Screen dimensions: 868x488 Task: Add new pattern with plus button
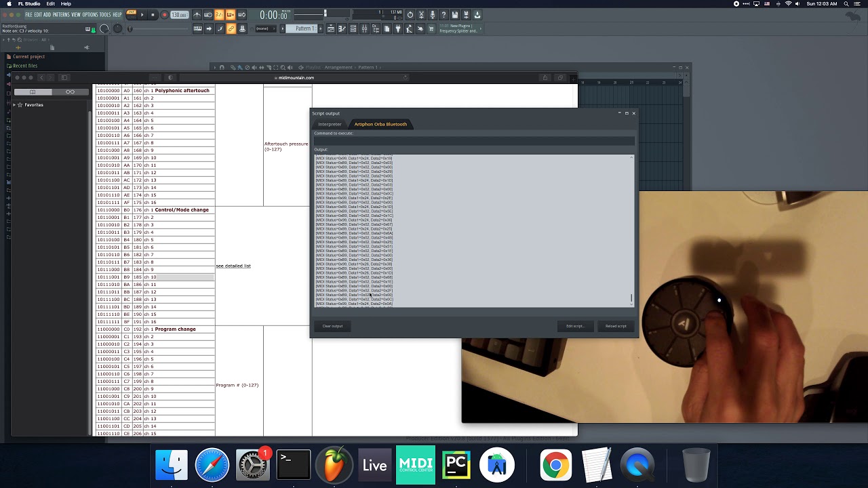[320, 28]
